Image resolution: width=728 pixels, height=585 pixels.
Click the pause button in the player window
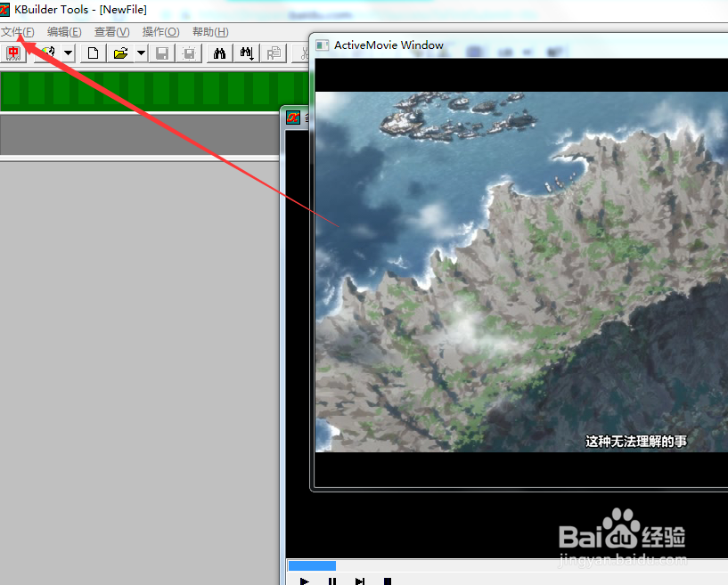click(332, 581)
